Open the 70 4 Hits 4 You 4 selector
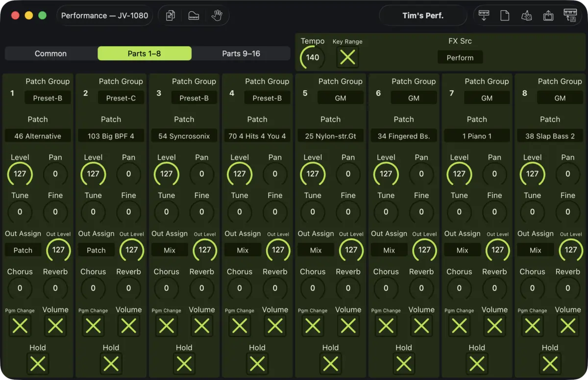The image size is (588, 380). 257,136
